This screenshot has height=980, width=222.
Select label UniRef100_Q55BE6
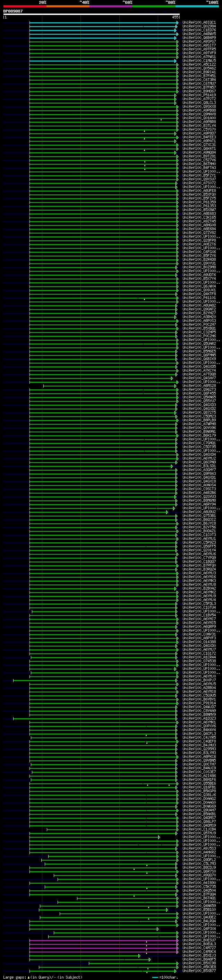click(x=199, y=784)
